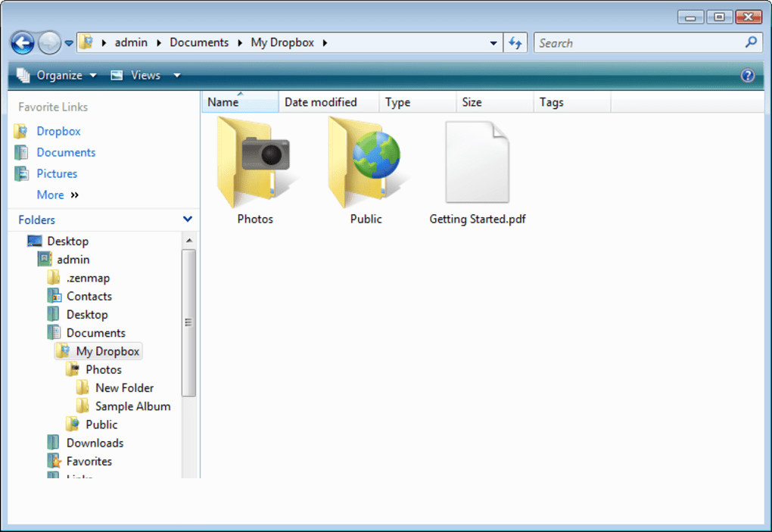Select the Getting Started.pdf file icon
Image resolution: width=772 pixels, height=532 pixels.
pyautogui.click(x=477, y=162)
